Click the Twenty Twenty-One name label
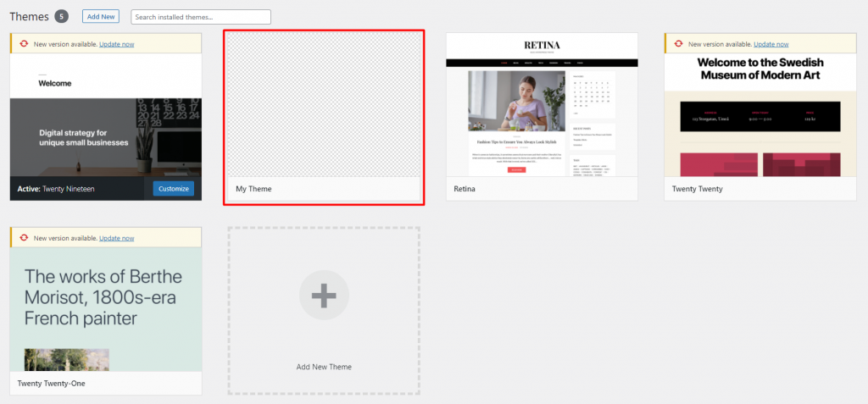Viewport: 868px width, 404px height. tap(52, 383)
